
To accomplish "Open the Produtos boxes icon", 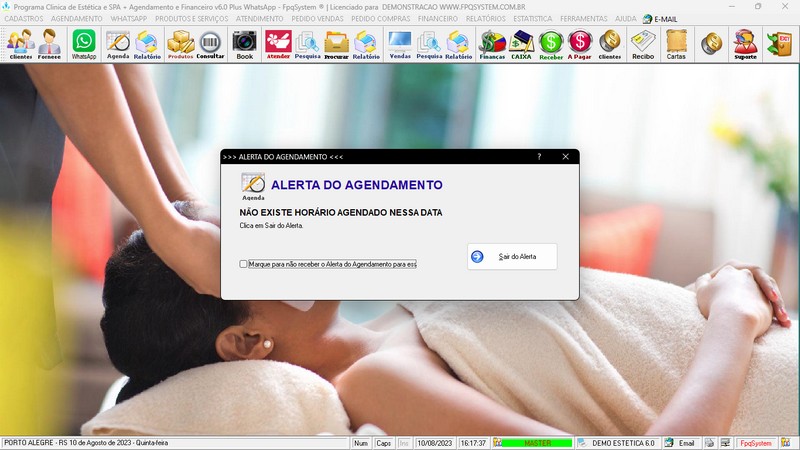I will [x=181, y=44].
